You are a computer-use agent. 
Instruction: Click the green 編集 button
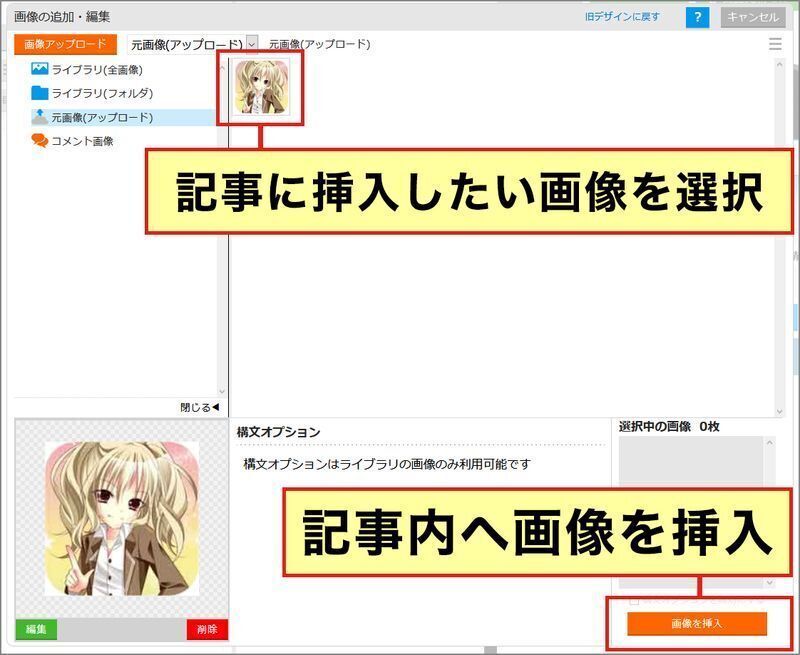pyautogui.click(x=36, y=629)
